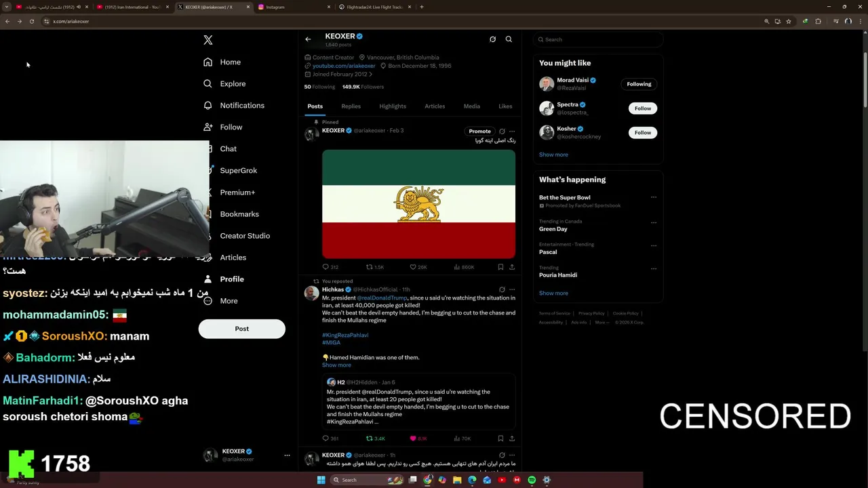Open account menu dots next to KEOXER
The image size is (868, 488).
pos(287,455)
